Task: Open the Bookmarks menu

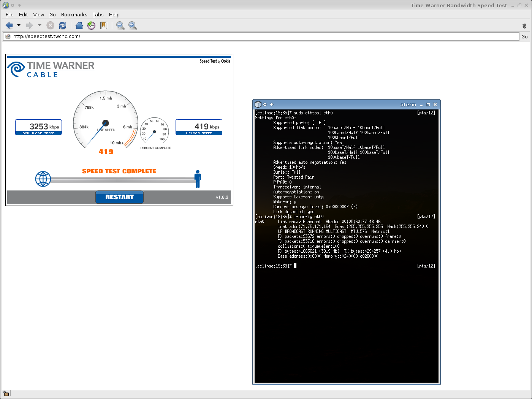Action: (74, 14)
